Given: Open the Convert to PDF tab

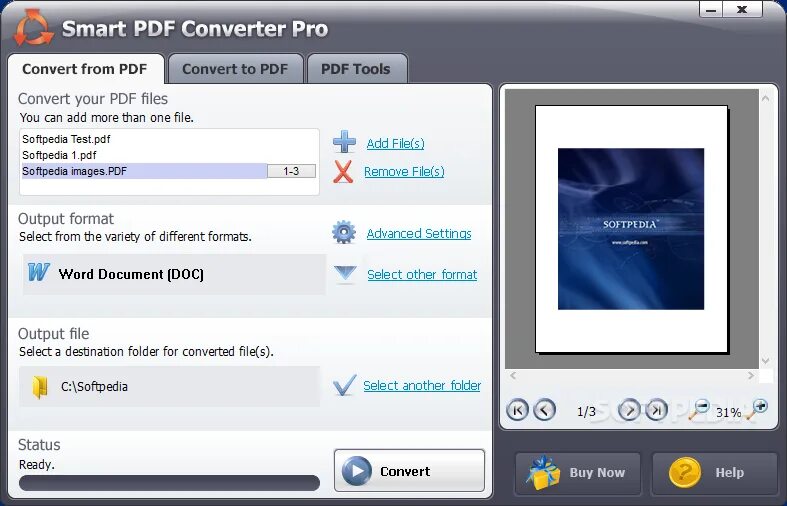Looking at the screenshot, I should [x=235, y=69].
